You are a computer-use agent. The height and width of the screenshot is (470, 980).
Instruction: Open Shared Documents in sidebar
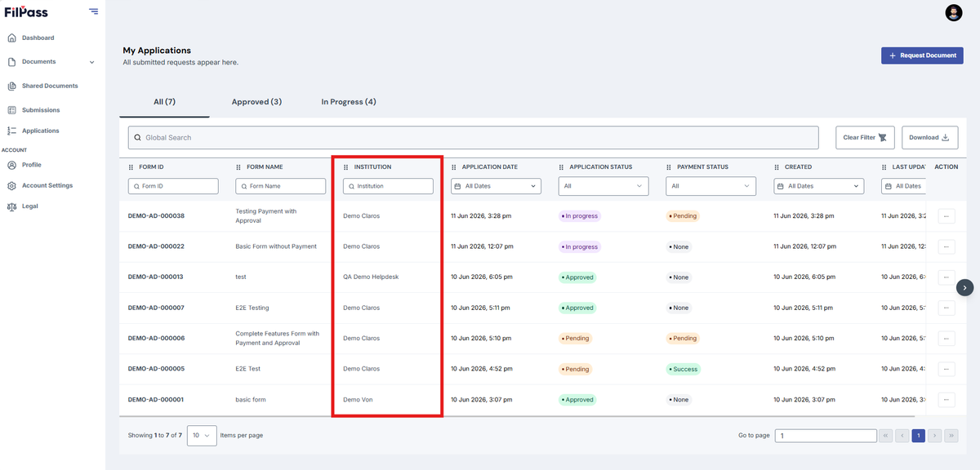(50, 86)
